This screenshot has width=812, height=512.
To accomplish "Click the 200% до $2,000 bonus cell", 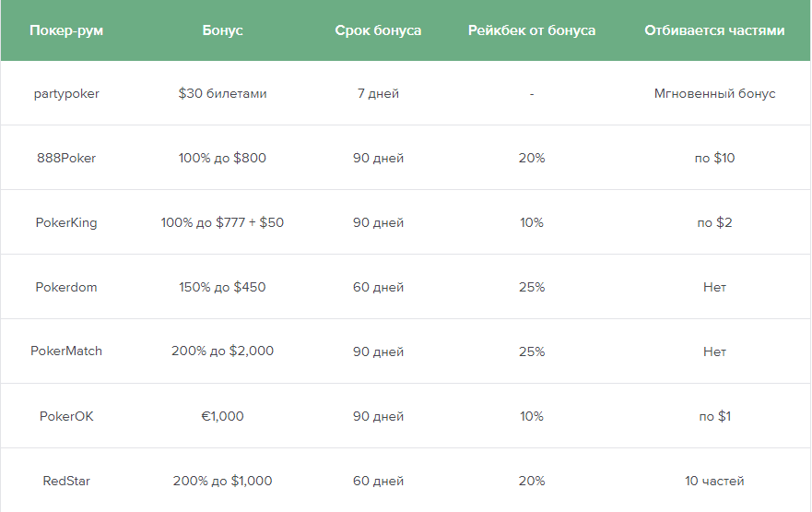I will pyautogui.click(x=222, y=351).
